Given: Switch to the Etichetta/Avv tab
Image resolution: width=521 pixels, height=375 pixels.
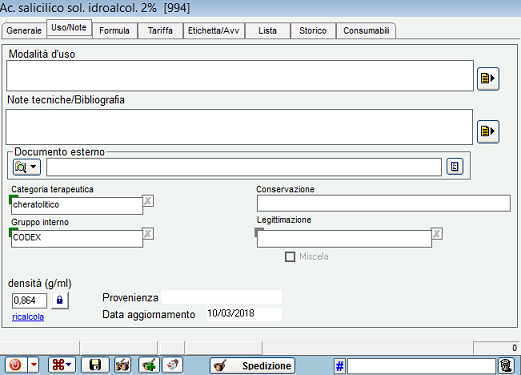Looking at the screenshot, I should coord(214,31).
